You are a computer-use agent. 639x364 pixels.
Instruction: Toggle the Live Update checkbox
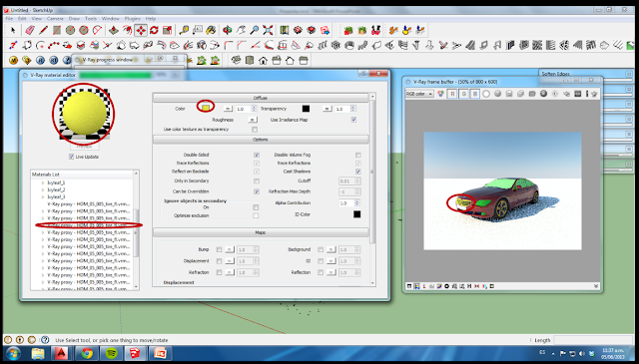point(71,157)
